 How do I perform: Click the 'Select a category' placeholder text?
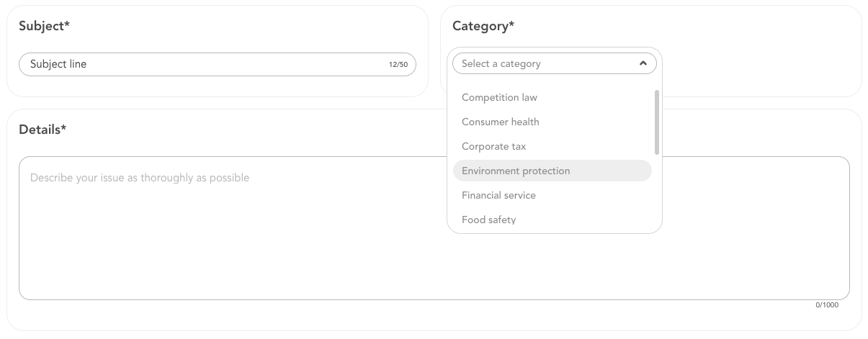tap(501, 63)
